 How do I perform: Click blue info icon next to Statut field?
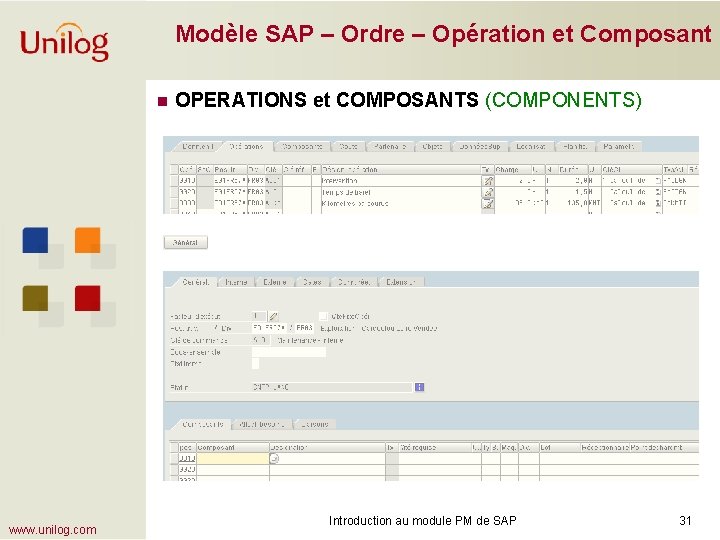(419, 387)
